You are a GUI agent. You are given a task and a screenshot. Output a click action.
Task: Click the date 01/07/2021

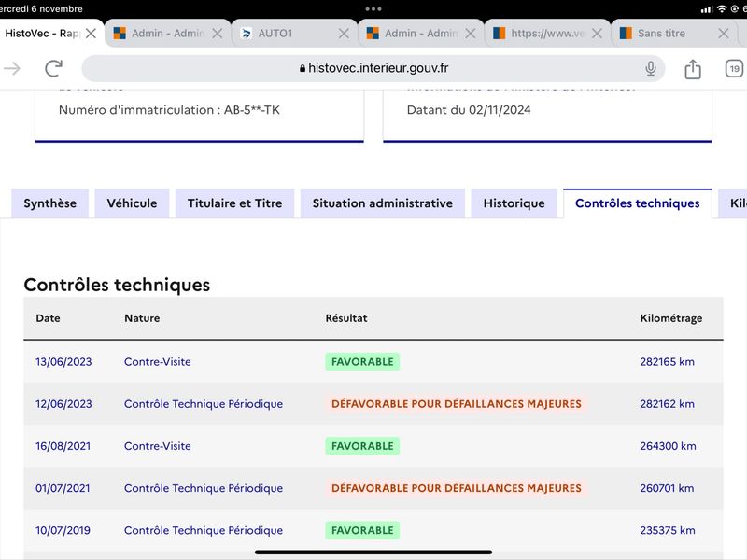63,488
